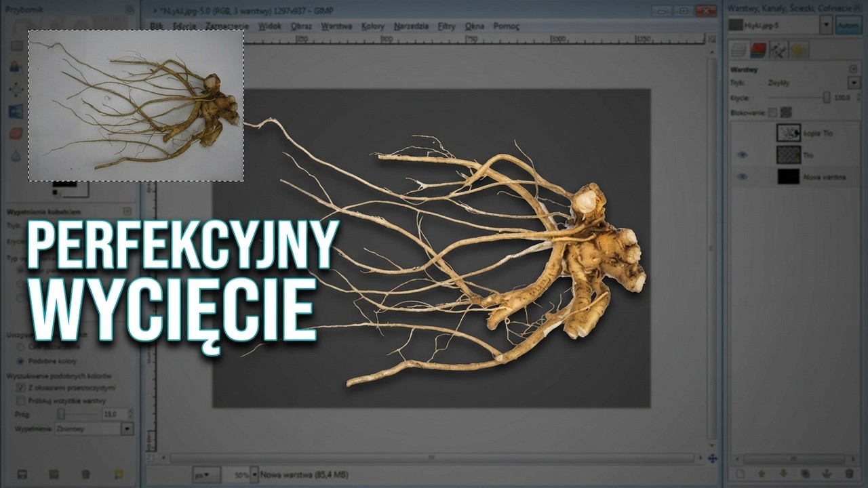Lower the selected layer with down arrow
868x488 pixels.
click(x=783, y=474)
